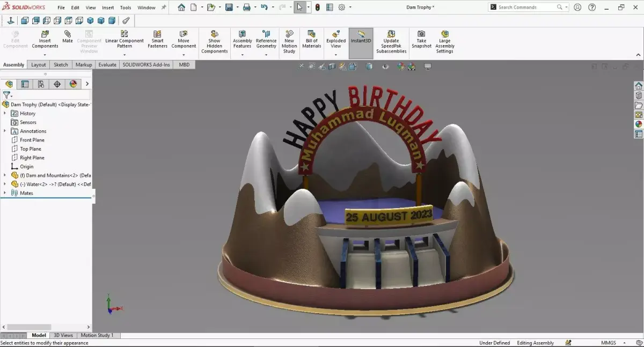Open Options using the gear icon
This screenshot has width=644, height=347.
(x=341, y=8)
